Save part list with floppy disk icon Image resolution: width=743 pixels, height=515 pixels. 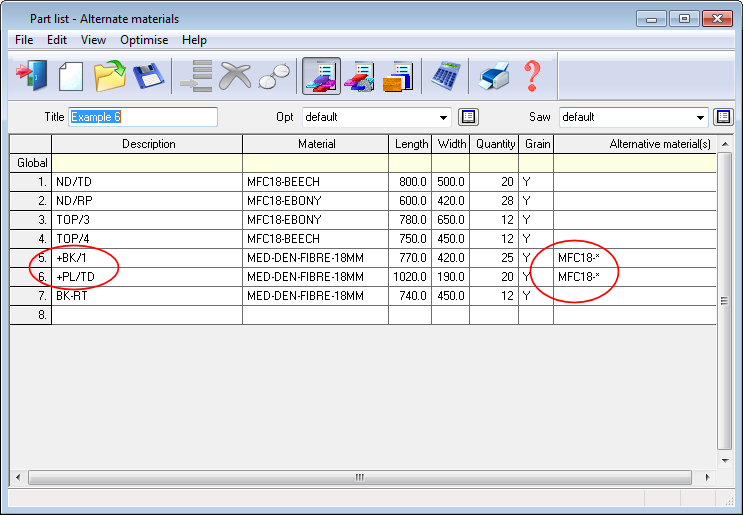(x=148, y=76)
